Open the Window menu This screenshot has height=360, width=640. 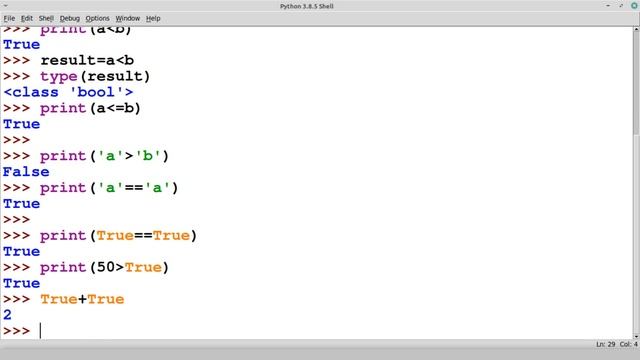128,18
